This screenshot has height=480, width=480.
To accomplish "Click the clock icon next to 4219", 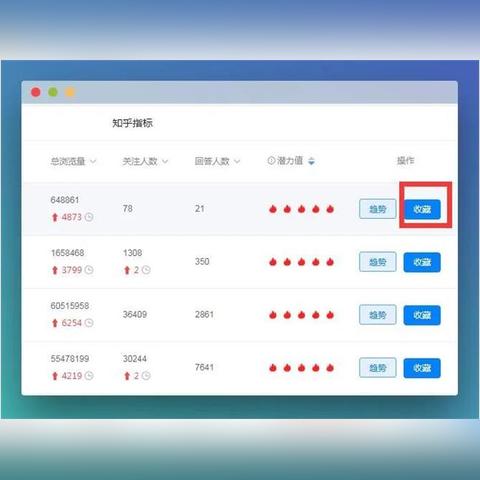I will [x=89, y=376].
